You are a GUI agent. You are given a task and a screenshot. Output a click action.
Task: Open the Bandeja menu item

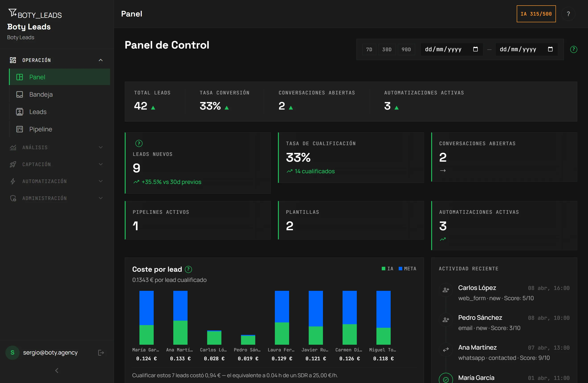59,94
